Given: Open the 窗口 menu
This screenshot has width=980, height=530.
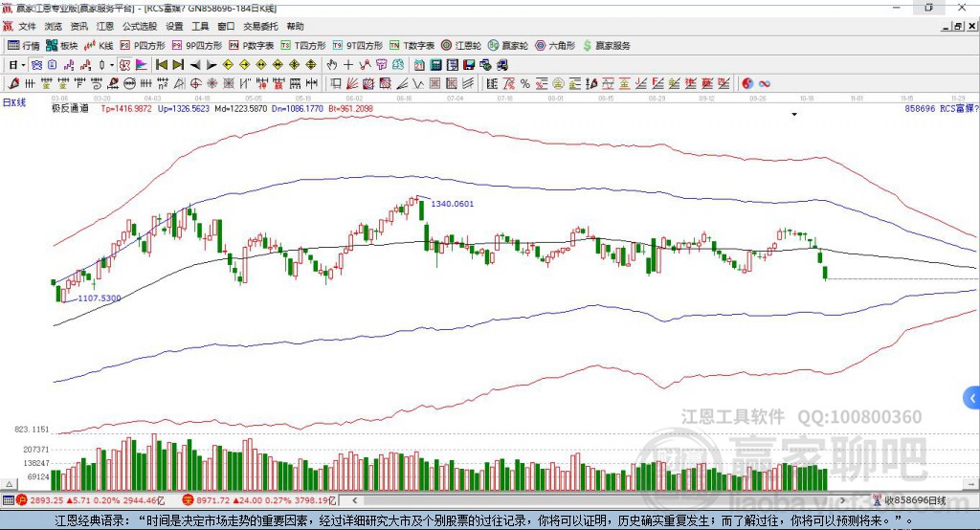Looking at the screenshot, I should click(x=226, y=26).
